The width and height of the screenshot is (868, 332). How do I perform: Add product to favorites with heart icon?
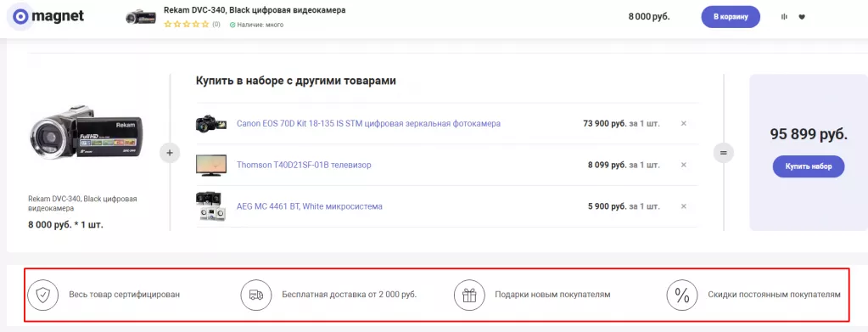click(x=802, y=17)
